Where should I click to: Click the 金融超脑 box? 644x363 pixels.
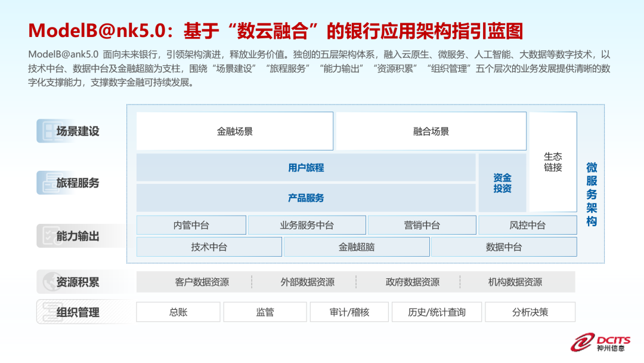coord(357,247)
